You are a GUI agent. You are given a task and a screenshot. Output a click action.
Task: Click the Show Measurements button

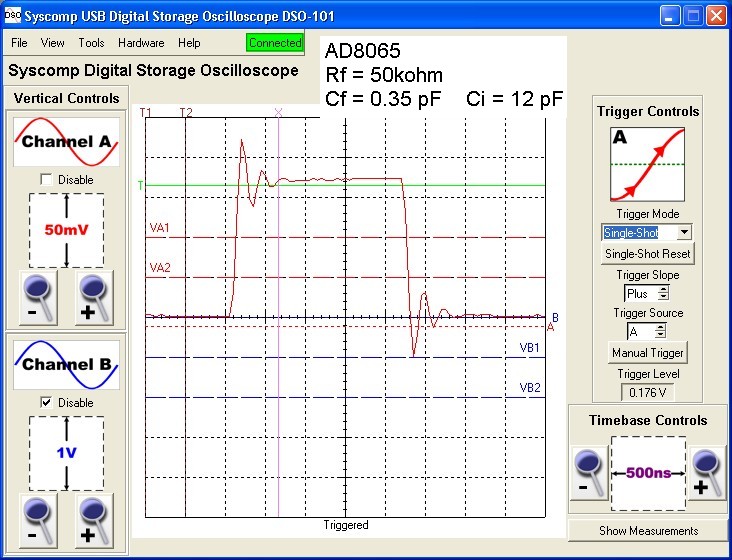click(x=648, y=530)
